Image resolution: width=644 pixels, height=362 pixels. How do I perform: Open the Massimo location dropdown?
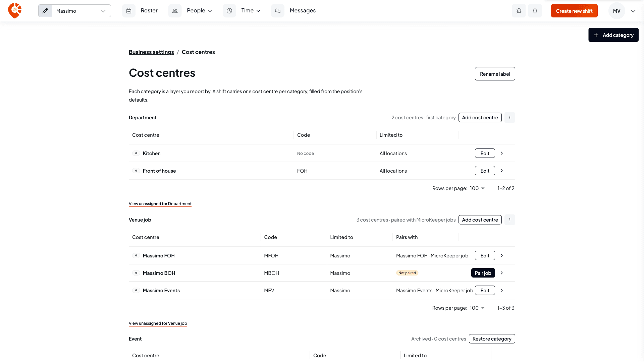81,11
